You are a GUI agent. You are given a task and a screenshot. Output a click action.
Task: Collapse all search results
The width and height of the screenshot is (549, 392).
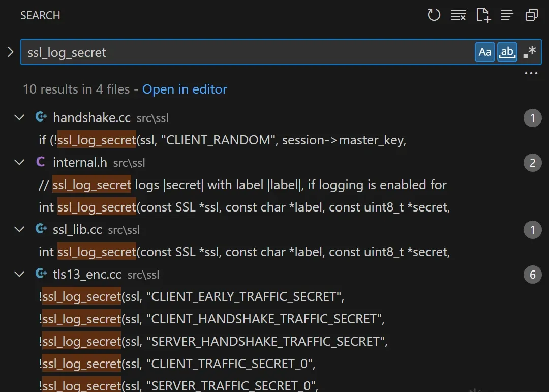point(532,15)
